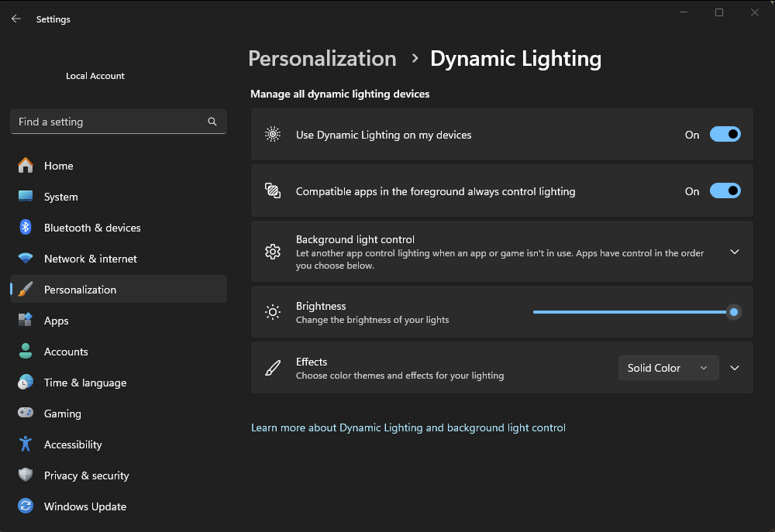Open Learn more about Dynamic Lighting link
The image size is (775, 532).
(408, 427)
